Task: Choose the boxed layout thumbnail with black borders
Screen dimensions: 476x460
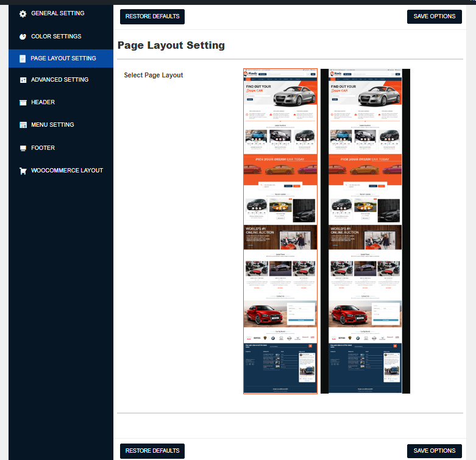Action: coord(365,232)
